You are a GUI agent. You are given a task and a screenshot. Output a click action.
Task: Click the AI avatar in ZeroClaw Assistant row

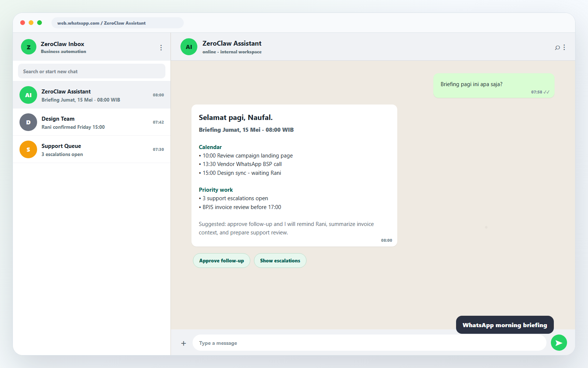[x=28, y=95]
